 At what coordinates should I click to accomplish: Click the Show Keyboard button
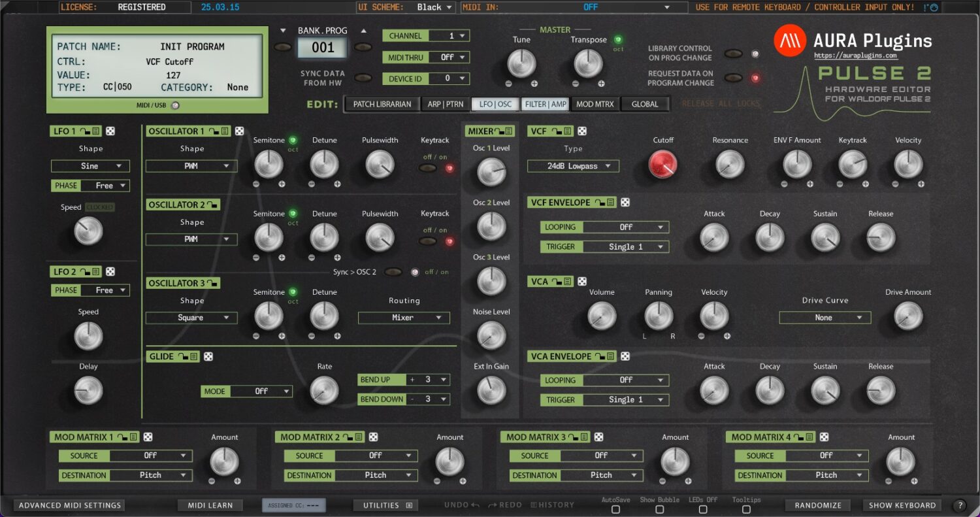pyautogui.click(x=902, y=505)
